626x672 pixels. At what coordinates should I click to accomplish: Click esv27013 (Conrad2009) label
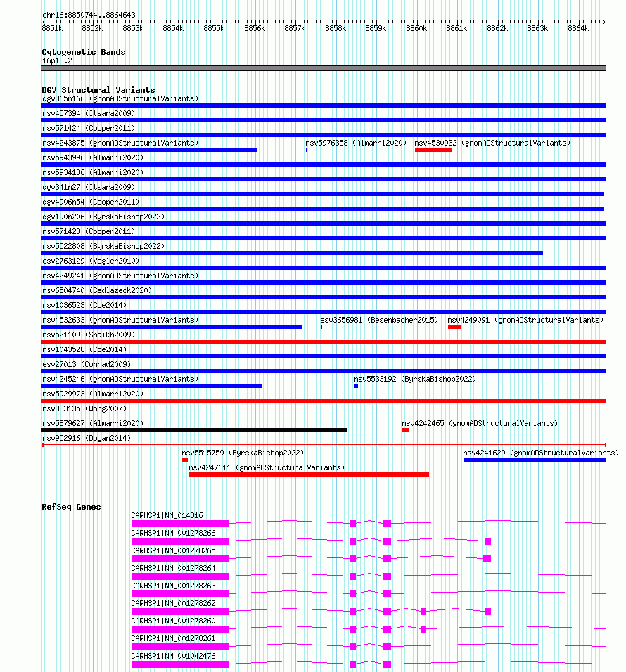click(87, 364)
